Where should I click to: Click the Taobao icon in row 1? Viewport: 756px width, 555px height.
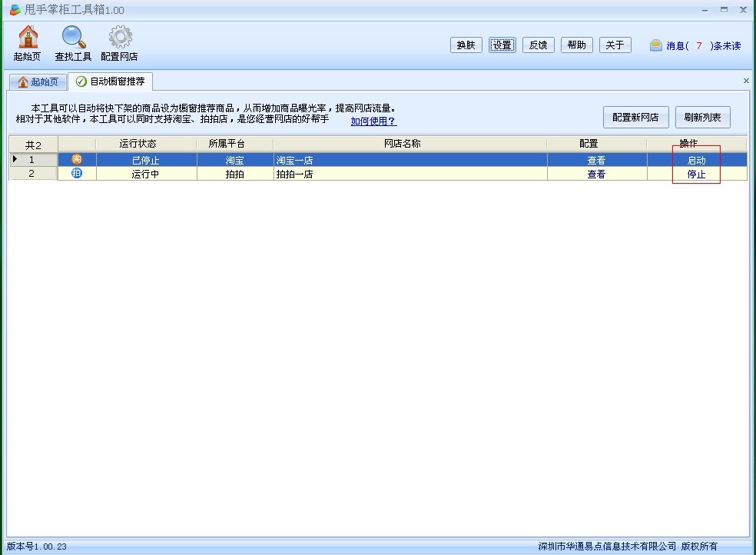[77, 160]
